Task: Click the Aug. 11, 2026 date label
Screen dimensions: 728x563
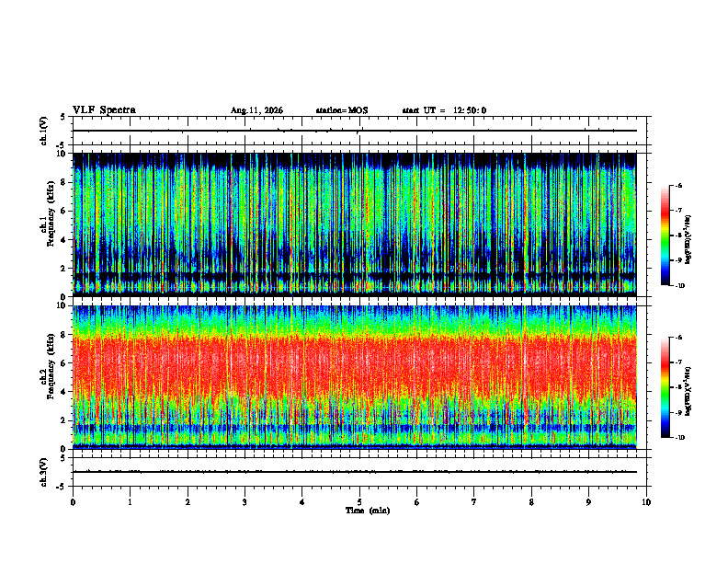Action: (256, 110)
